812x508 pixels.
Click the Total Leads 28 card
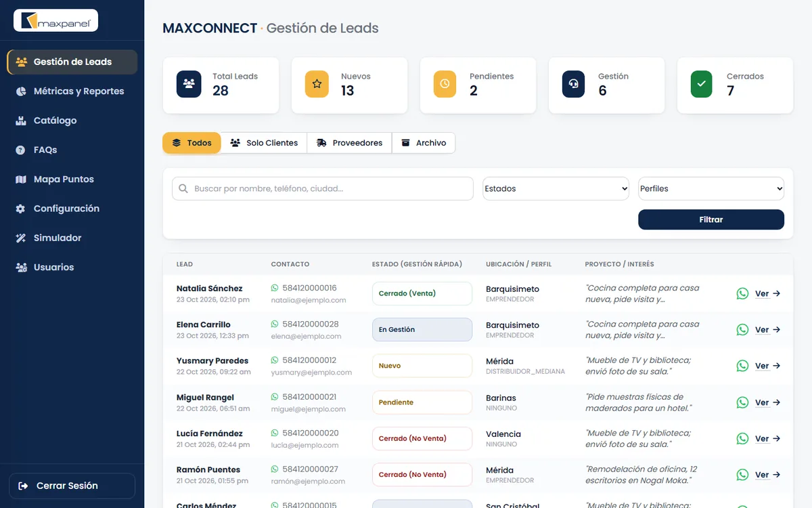tap(221, 85)
